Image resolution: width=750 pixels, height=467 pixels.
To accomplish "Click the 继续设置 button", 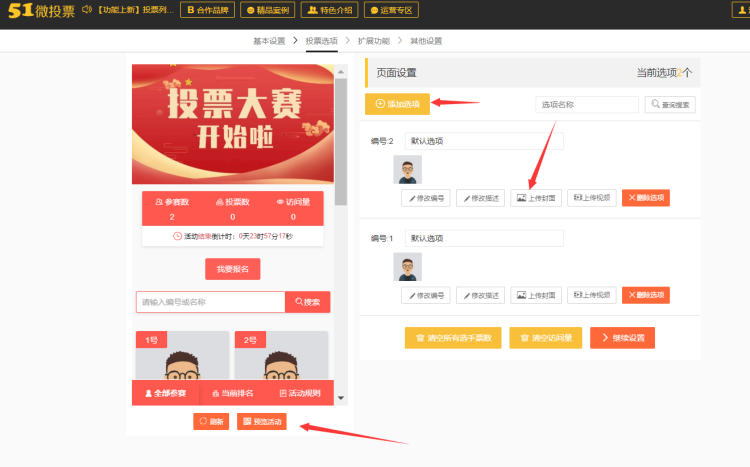I will click(622, 338).
